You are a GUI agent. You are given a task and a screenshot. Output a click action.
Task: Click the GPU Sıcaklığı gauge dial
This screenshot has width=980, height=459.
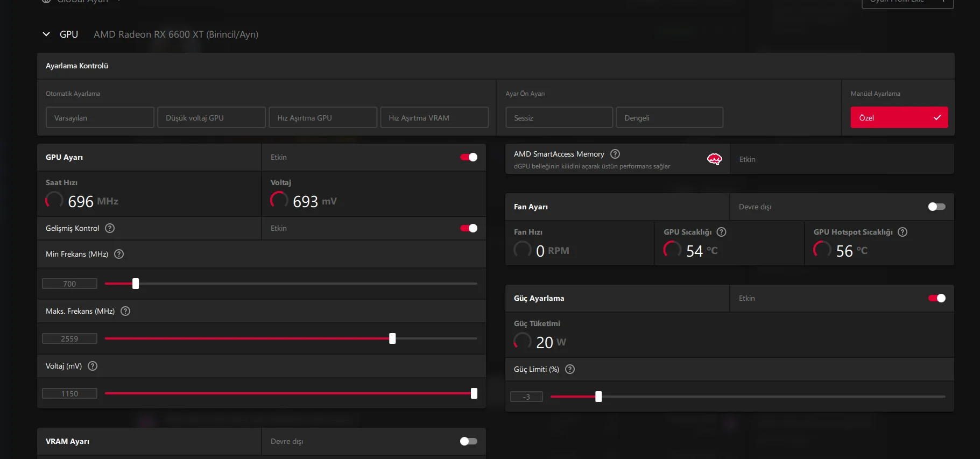[x=672, y=250]
